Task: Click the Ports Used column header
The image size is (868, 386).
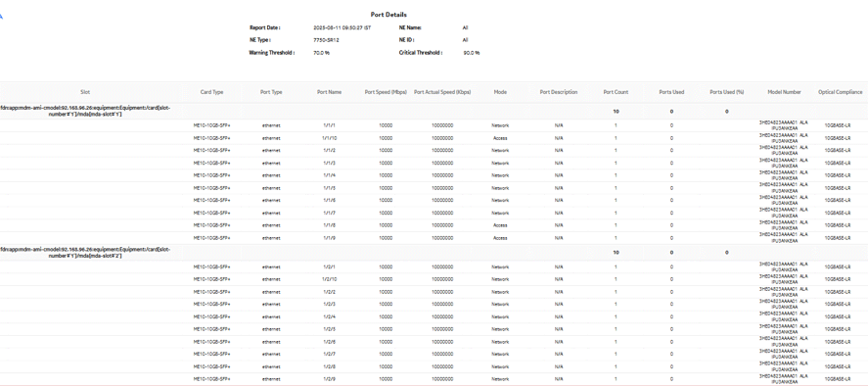Action: click(671, 92)
